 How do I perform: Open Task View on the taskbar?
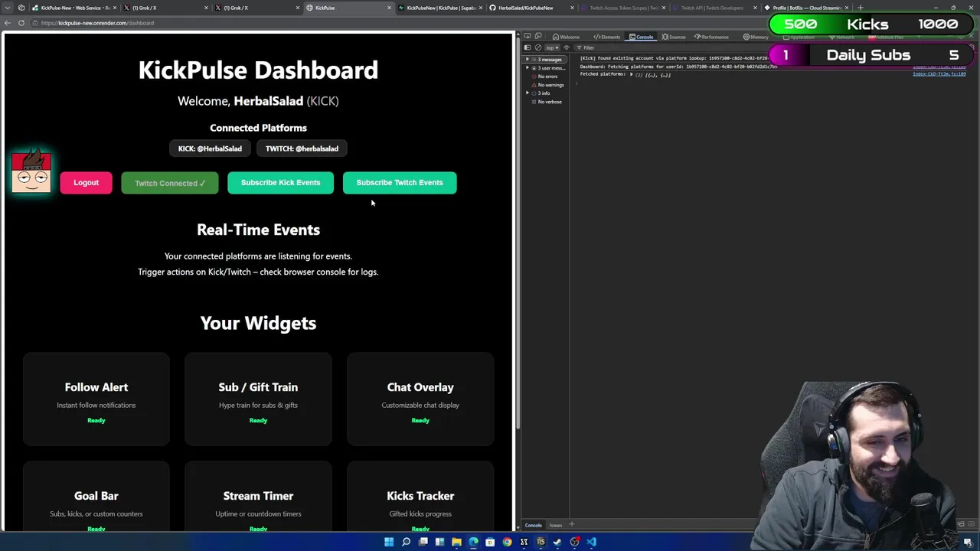[x=423, y=542]
